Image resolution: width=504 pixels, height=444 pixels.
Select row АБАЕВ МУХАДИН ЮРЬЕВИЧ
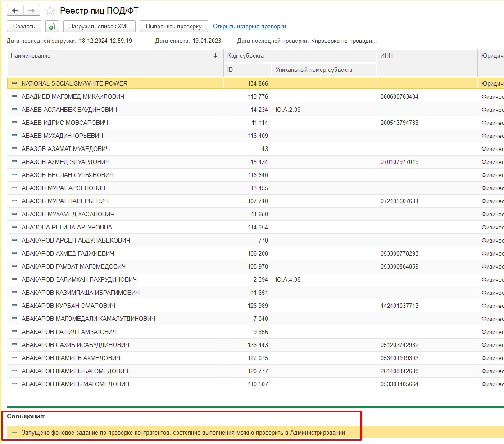255,136
